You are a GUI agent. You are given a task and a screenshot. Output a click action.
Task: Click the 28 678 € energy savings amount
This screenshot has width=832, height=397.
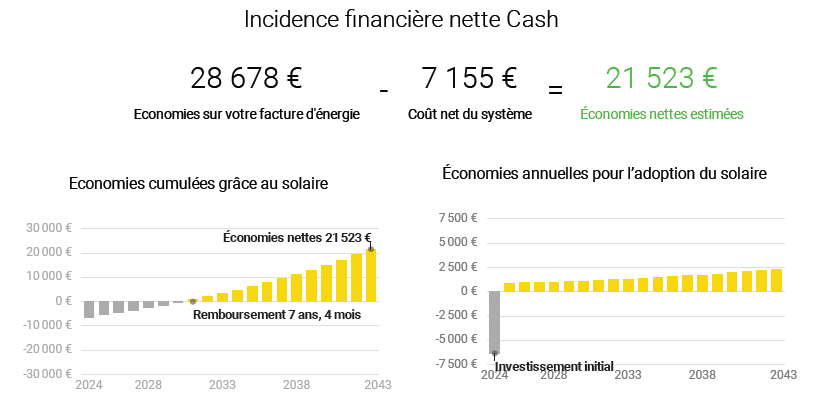click(x=246, y=78)
